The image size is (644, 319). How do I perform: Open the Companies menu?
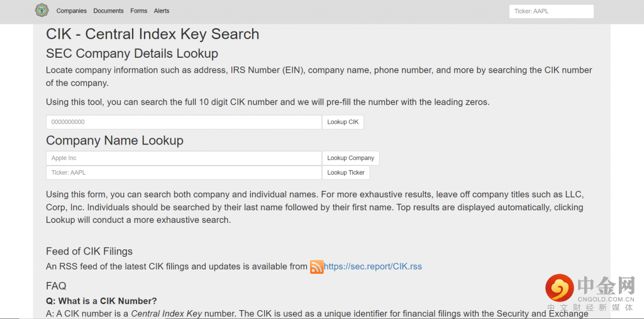click(x=72, y=11)
